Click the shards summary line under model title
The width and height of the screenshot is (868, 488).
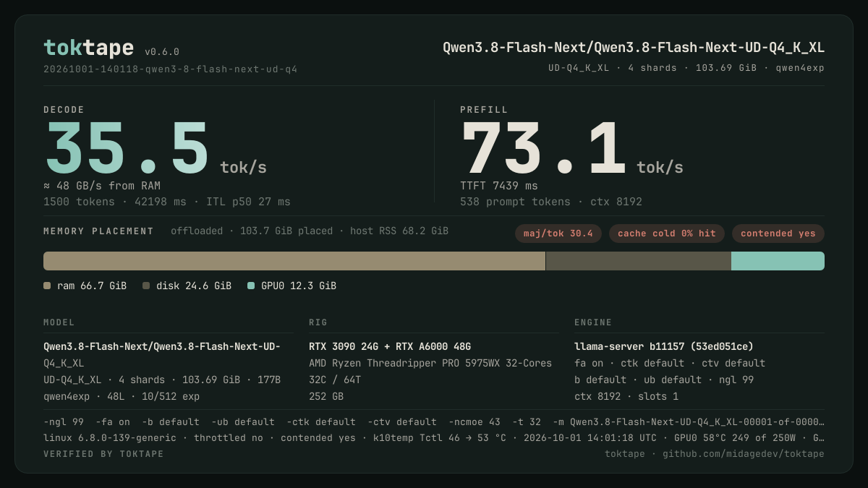(686, 68)
